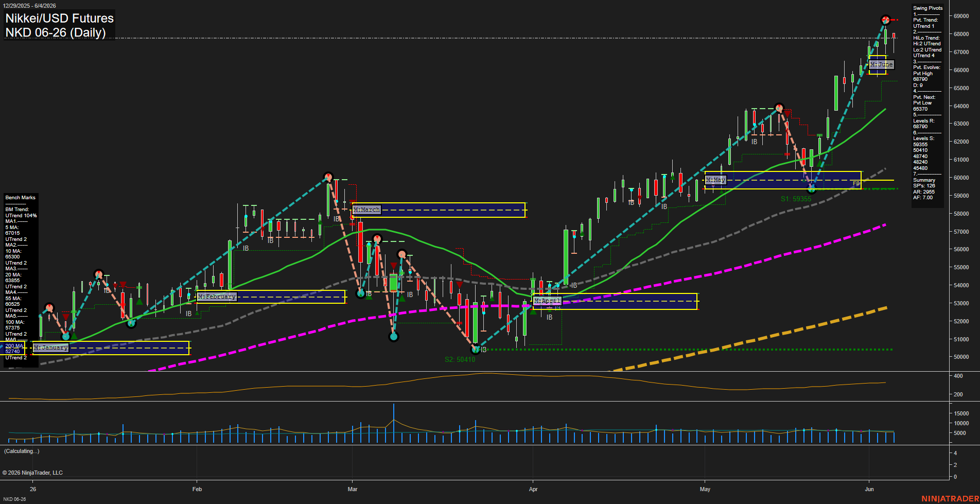Click the swing high pivot marker near 69000

(x=885, y=20)
